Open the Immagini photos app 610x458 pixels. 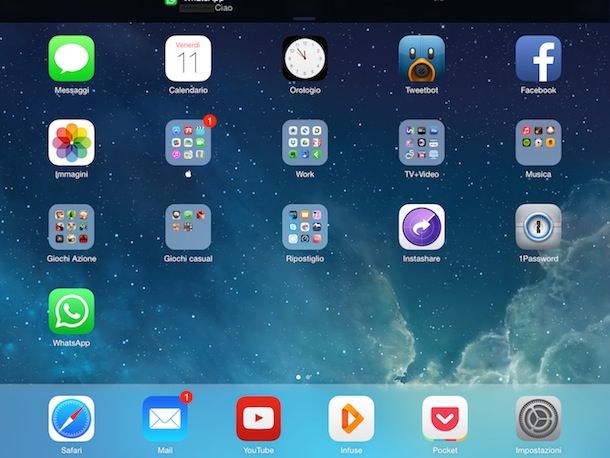coord(71,142)
